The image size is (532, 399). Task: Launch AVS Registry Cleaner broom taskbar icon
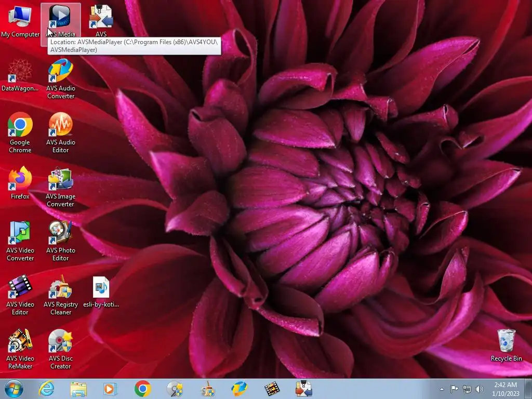tap(207, 389)
